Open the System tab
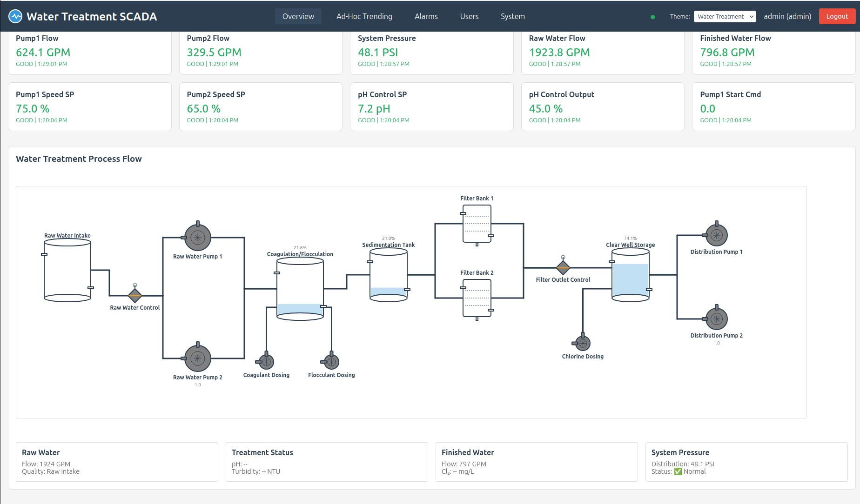Screen dimensions: 860x504 [513, 16]
